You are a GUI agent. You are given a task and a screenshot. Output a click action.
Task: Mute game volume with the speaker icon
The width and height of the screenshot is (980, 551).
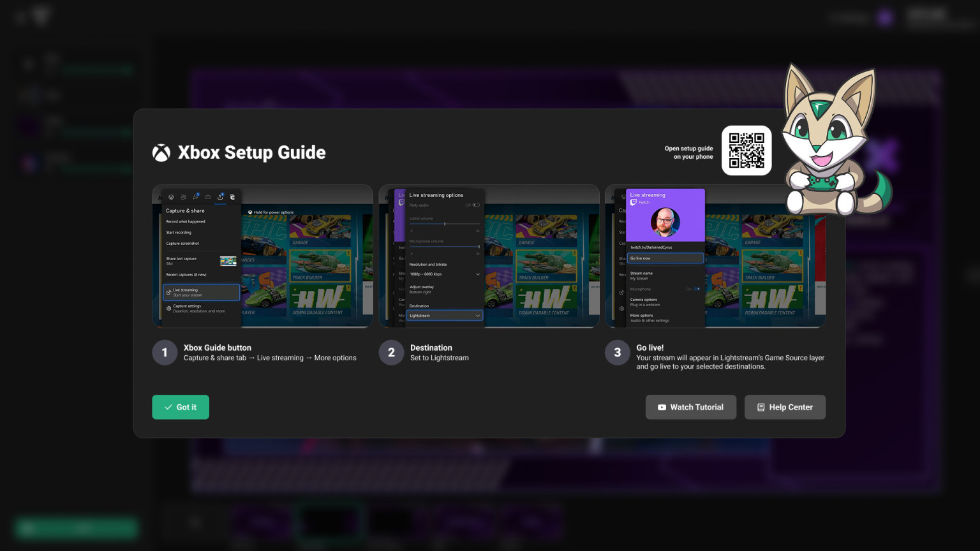pyautogui.click(x=412, y=231)
